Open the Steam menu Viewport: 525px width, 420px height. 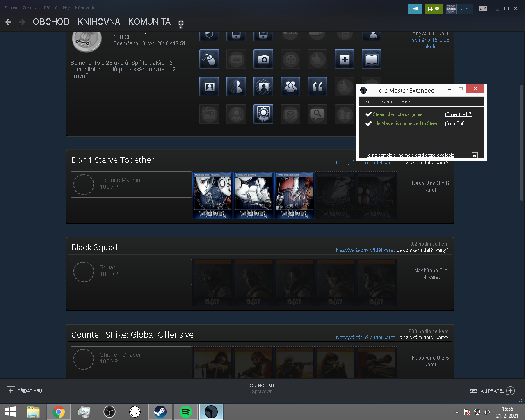point(11,8)
